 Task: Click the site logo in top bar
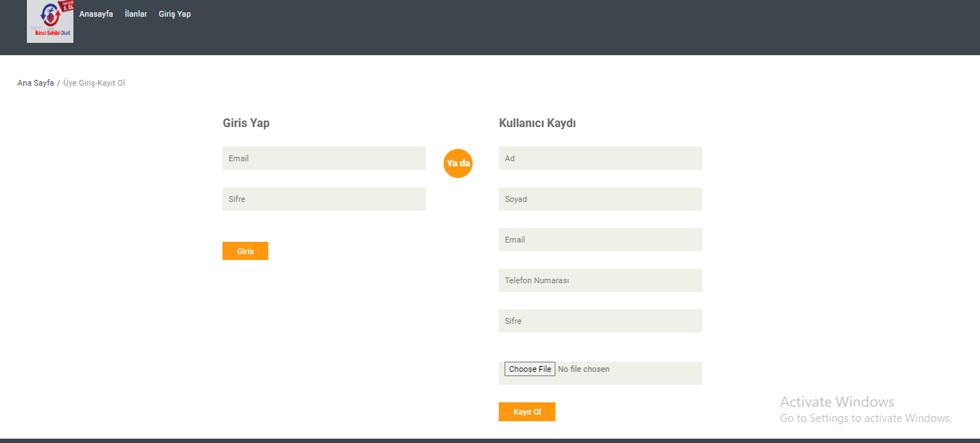tap(49, 23)
